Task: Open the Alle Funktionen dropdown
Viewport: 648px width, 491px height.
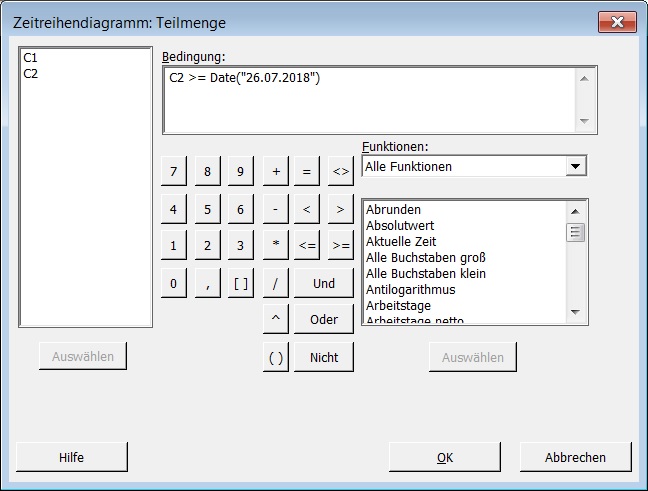Action: click(x=575, y=167)
